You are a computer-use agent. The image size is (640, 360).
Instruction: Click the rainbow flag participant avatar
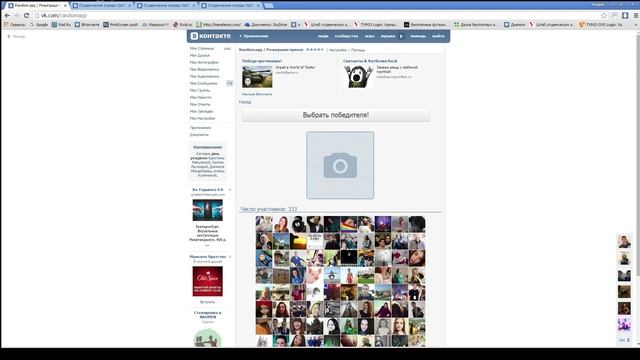(349, 224)
